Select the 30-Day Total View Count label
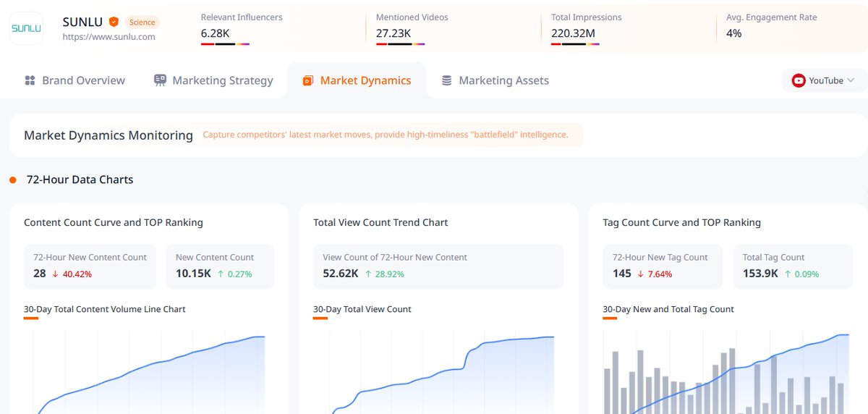Viewport: 868px width, 414px height. [362, 309]
